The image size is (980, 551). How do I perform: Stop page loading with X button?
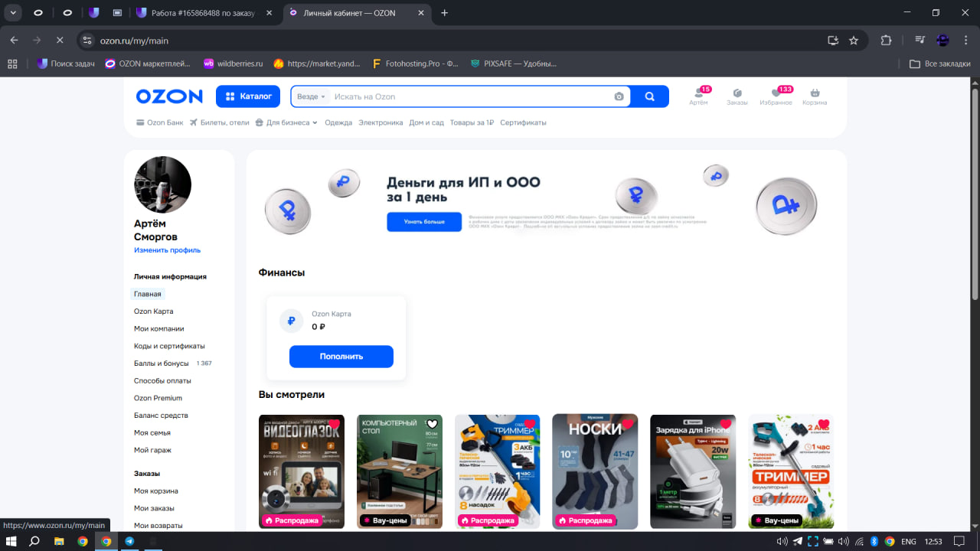click(x=59, y=41)
